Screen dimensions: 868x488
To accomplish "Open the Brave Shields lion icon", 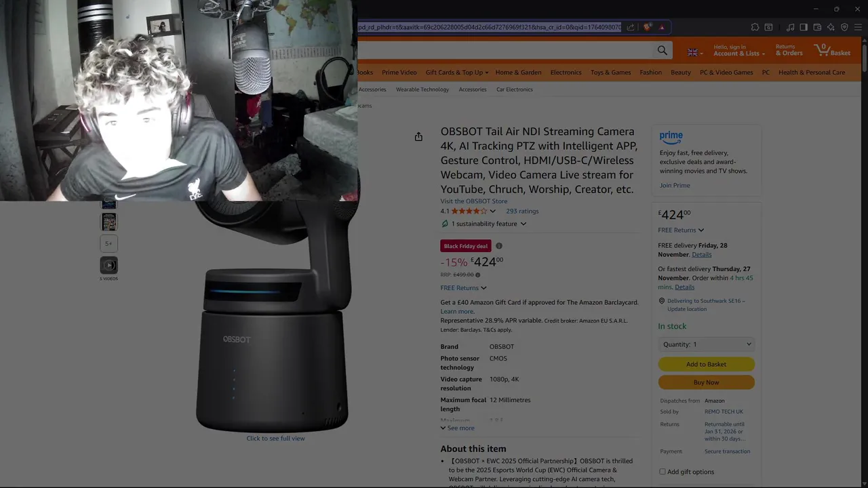I will pyautogui.click(x=648, y=27).
